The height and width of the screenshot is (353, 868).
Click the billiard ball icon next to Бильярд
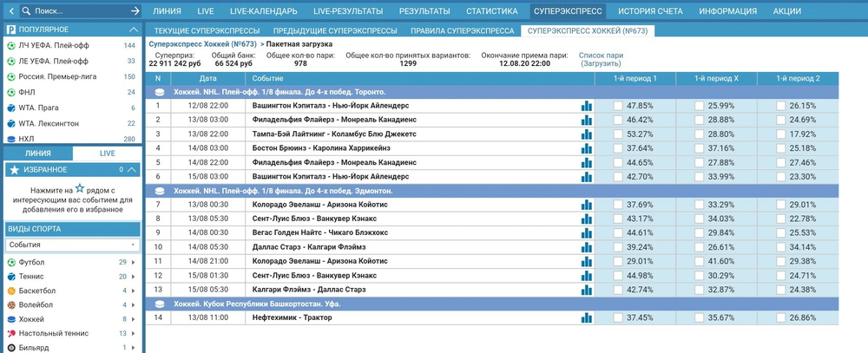pyautogui.click(x=11, y=348)
